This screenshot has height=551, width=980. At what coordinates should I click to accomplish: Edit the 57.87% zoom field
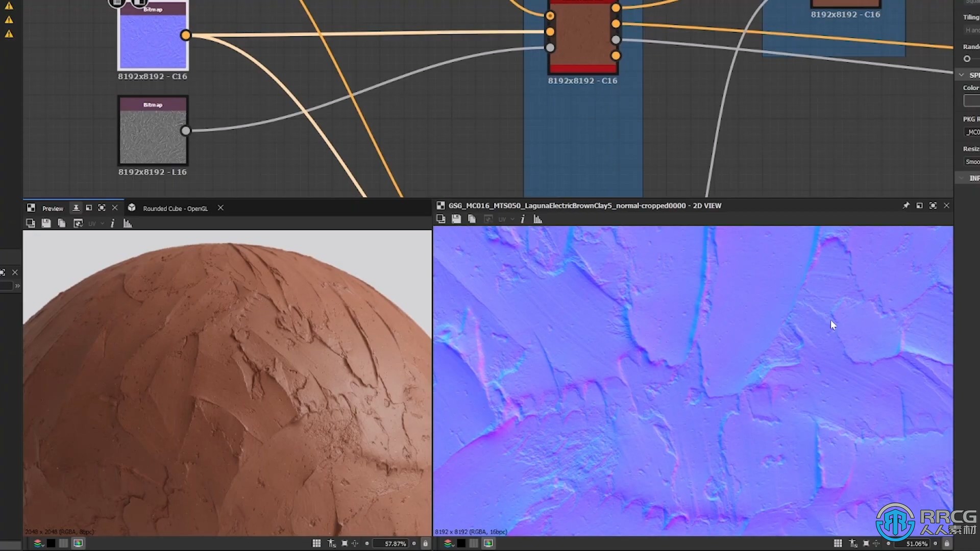pyautogui.click(x=391, y=543)
